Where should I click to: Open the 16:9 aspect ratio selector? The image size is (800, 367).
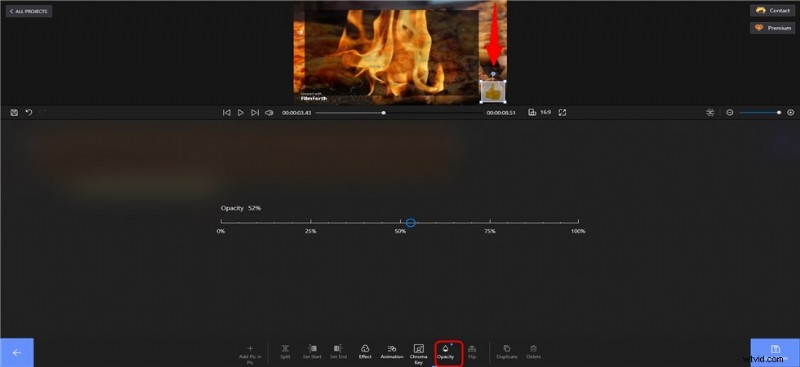[x=540, y=112]
